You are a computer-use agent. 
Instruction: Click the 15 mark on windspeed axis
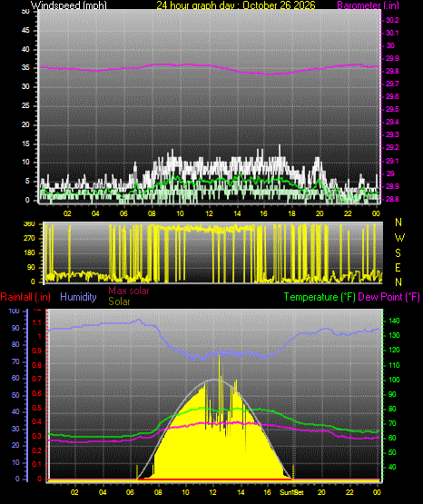coord(25,143)
